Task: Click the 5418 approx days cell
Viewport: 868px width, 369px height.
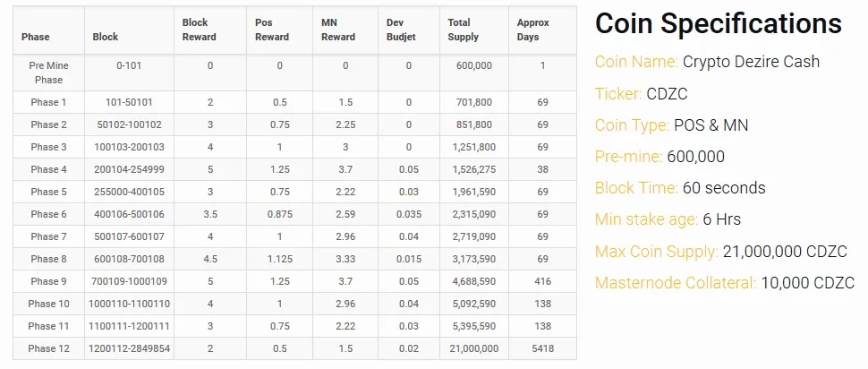Action: click(542, 348)
